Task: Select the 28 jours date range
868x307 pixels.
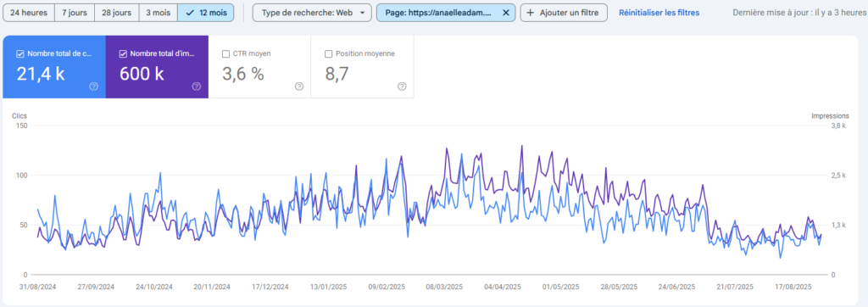Action: pos(117,13)
